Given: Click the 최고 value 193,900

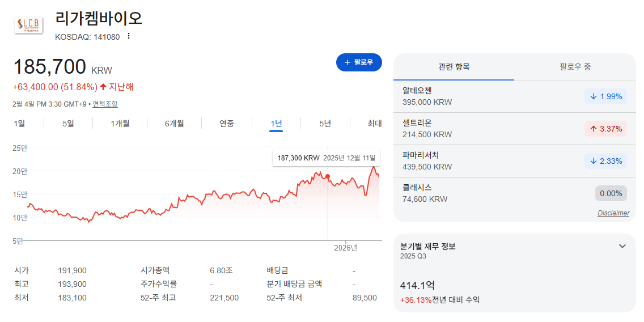Looking at the screenshot, I should pos(73,284).
